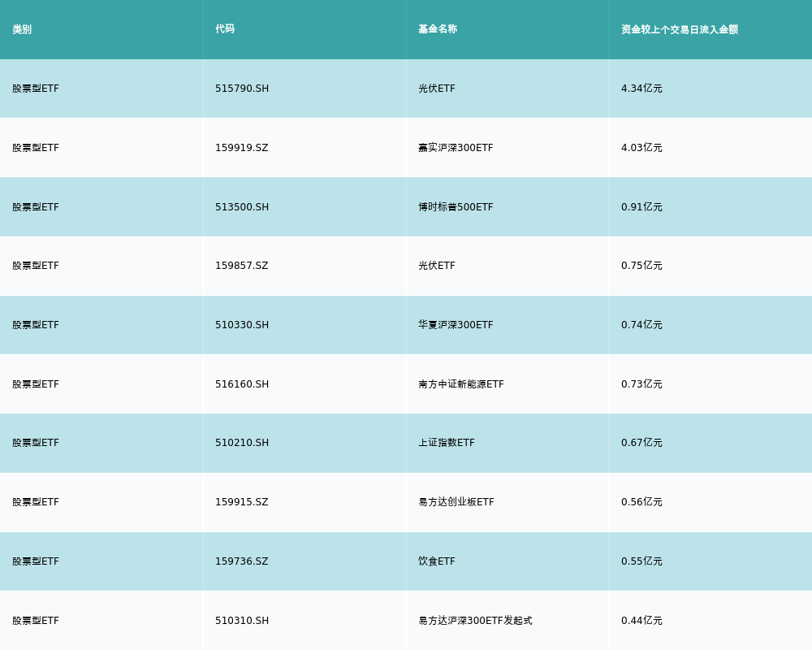Select code 513500.SH
The image size is (812, 650).
tap(242, 207)
